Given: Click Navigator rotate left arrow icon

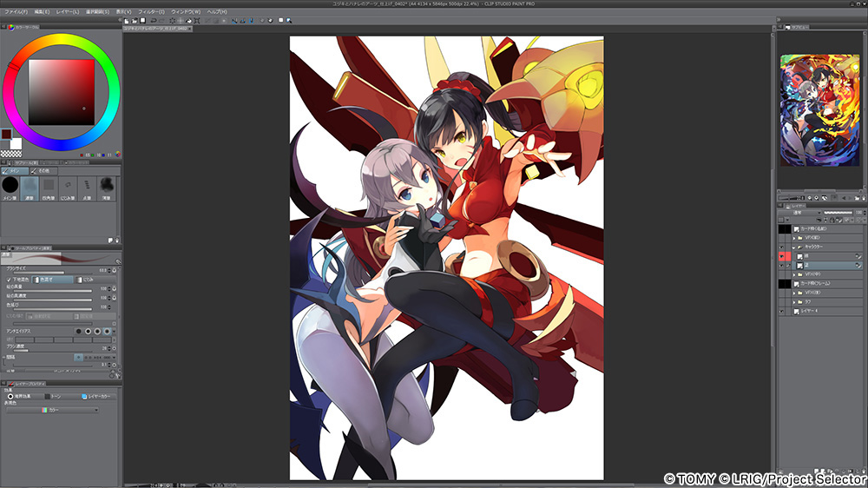Looking at the screenshot, I should (x=845, y=198).
